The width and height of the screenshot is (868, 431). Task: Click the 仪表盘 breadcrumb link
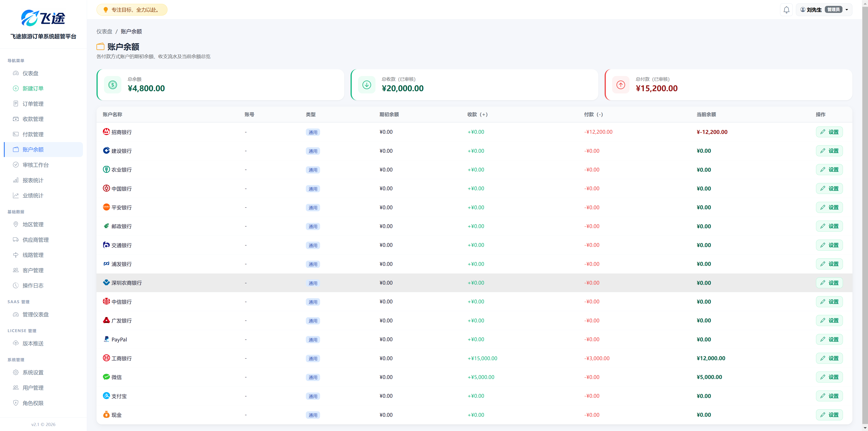pyautogui.click(x=104, y=31)
